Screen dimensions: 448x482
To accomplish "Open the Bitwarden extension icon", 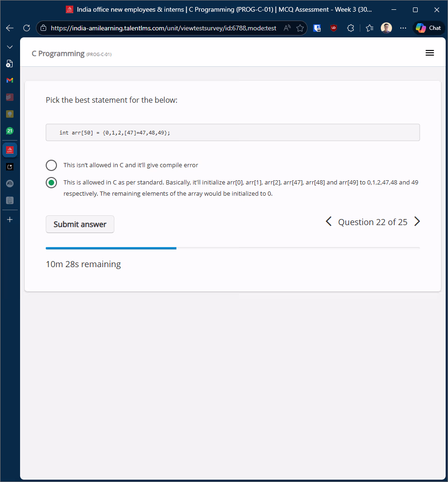I will pos(317,28).
